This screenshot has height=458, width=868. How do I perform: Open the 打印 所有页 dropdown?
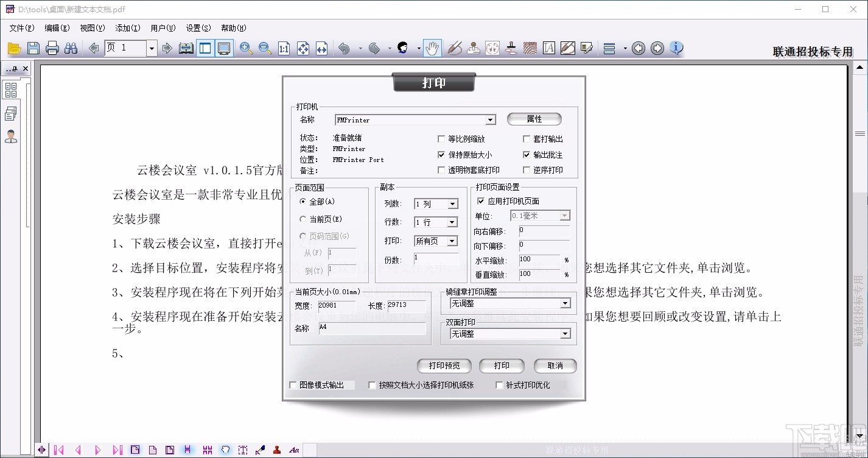[452, 241]
